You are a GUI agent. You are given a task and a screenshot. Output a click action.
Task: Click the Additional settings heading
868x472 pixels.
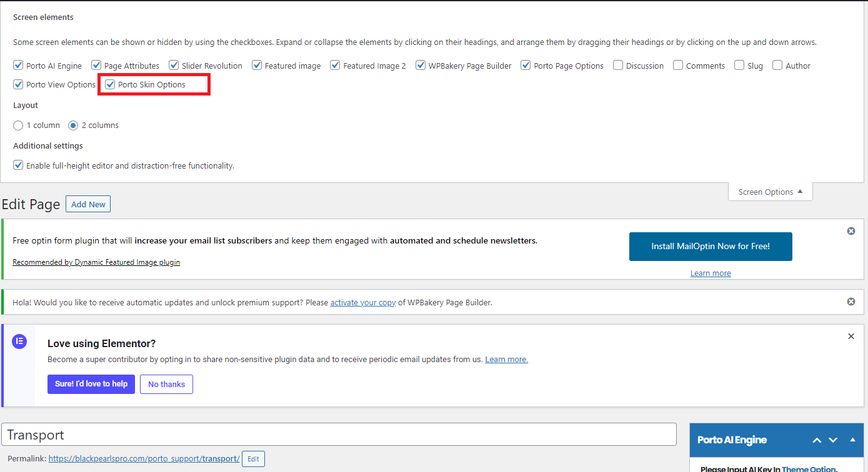click(x=48, y=145)
